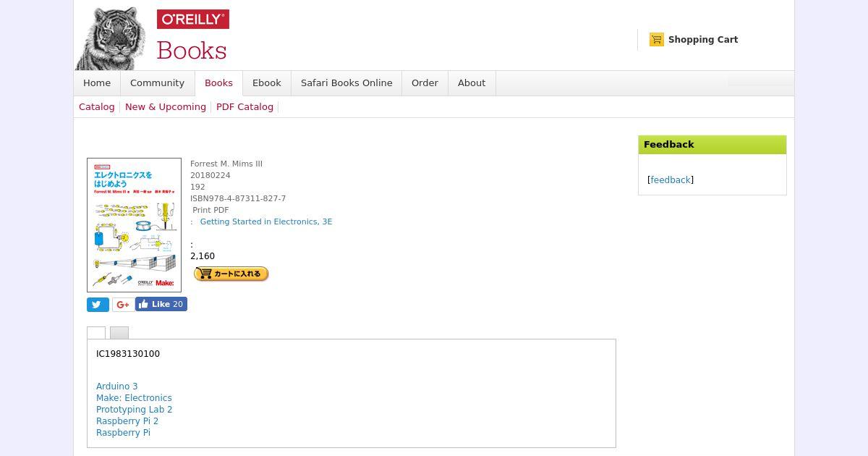Share the book via the Google+ button

coord(123,305)
